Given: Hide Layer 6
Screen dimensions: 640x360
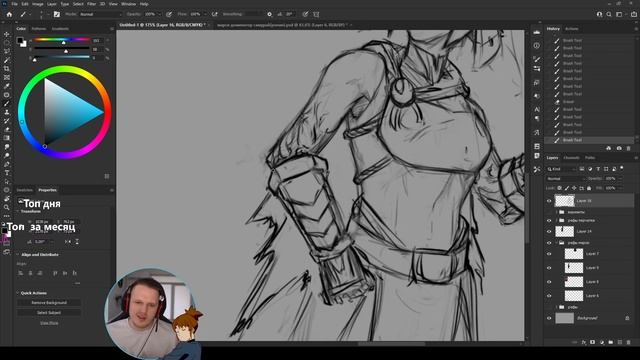Looking at the screenshot, I should pyautogui.click(x=549, y=296).
